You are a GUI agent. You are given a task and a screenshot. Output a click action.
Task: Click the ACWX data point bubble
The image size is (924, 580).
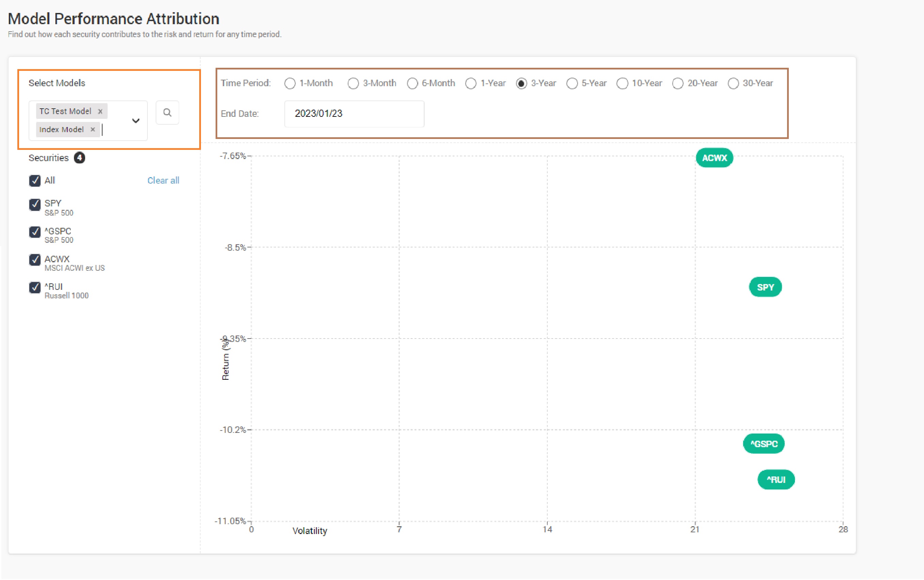tap(714, 158)
